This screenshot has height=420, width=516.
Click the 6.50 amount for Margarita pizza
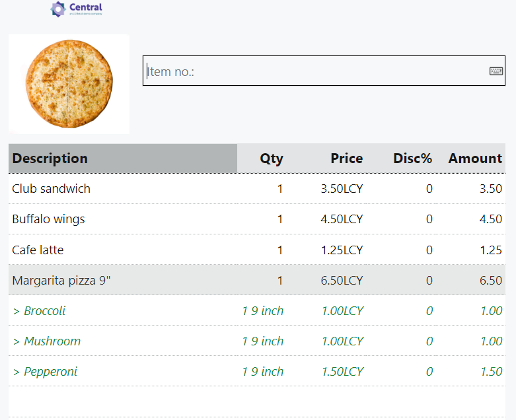[491, 281]
